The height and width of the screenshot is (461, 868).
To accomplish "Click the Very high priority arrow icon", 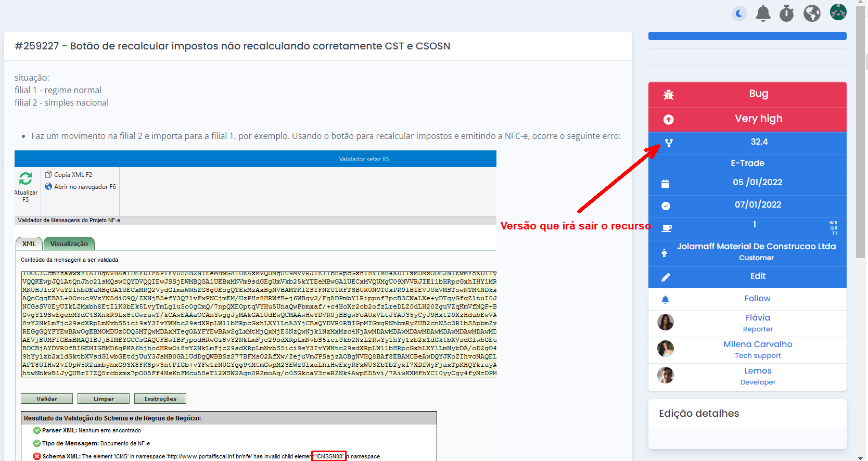I will coord(669,120).
